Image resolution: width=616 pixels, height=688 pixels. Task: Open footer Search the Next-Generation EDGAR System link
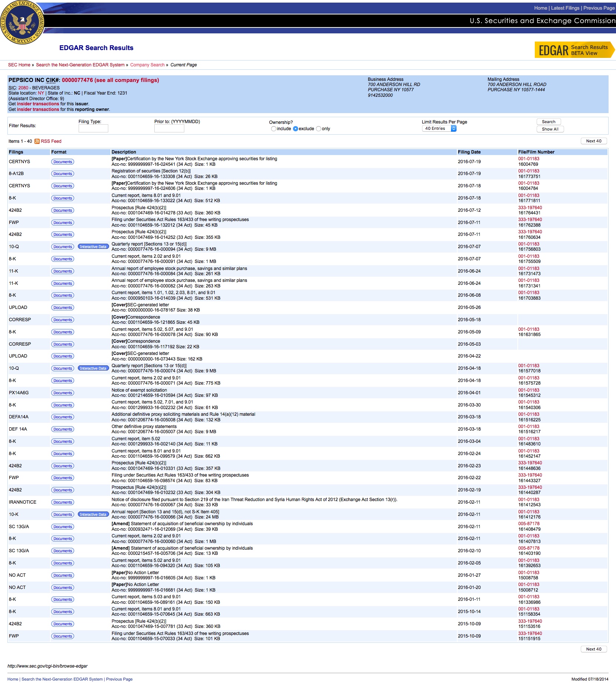(x=62, y=679)
